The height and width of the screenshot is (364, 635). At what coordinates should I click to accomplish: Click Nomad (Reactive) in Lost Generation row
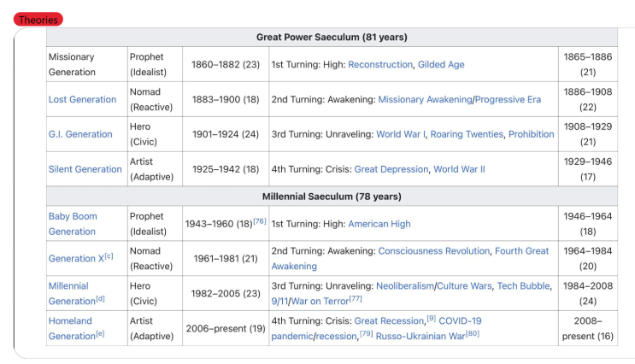(x=155, y=100)
